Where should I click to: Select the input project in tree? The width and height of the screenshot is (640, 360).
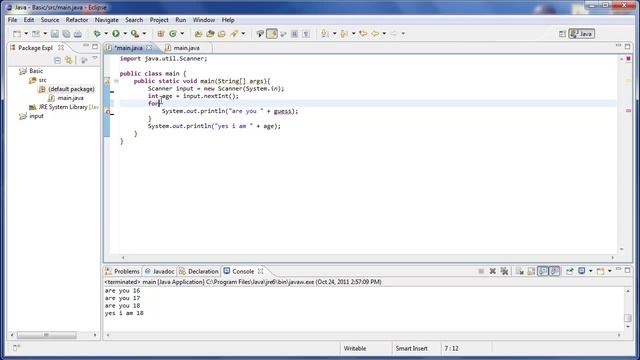36,116
